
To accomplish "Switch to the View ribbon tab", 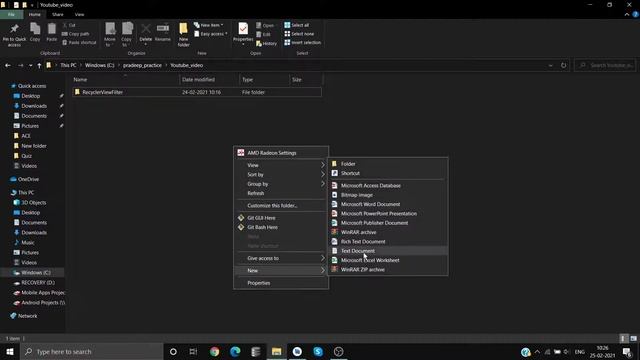I will pos(79,14).
